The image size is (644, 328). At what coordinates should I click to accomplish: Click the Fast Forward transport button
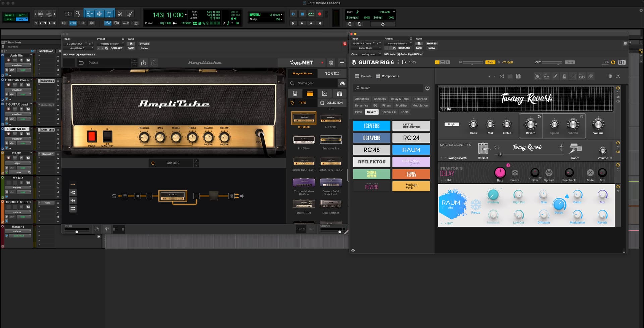311,23
